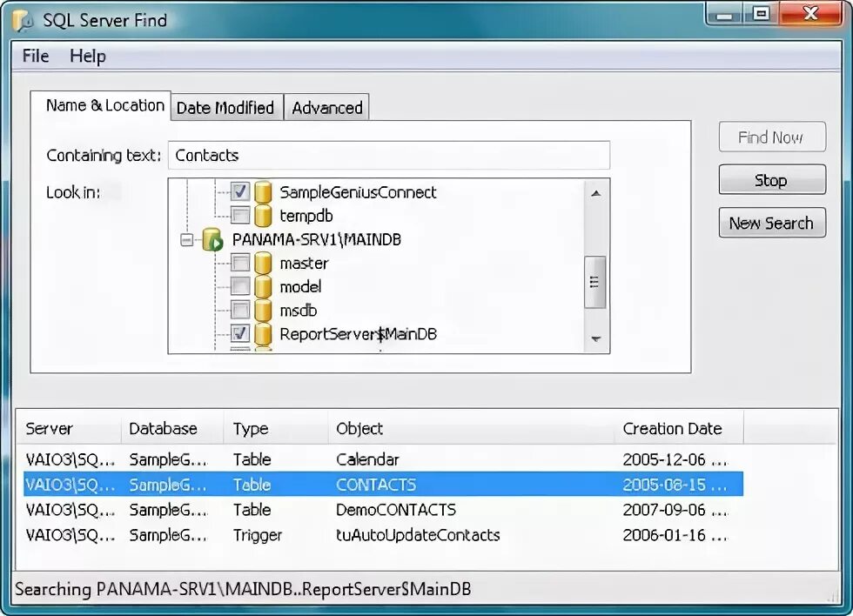The image size is (853, 616).
Task: Open the File menu
Action: pos(36,56)
